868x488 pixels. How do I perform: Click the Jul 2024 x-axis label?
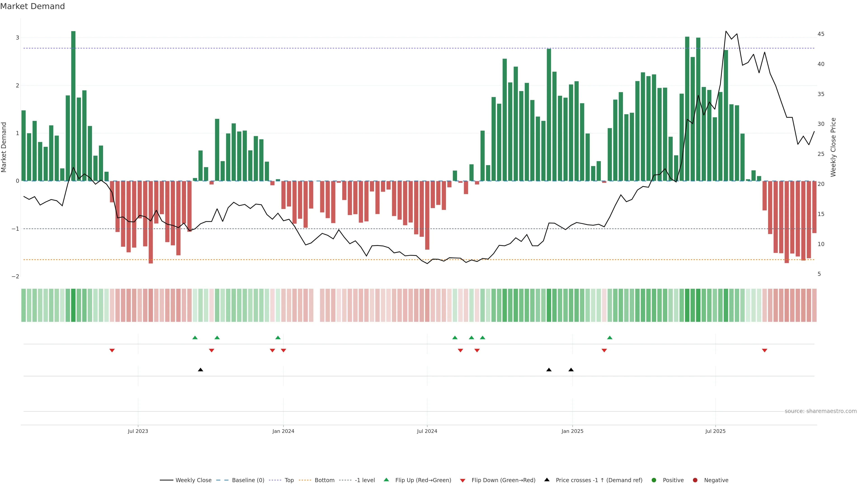(x=427, y=431)
